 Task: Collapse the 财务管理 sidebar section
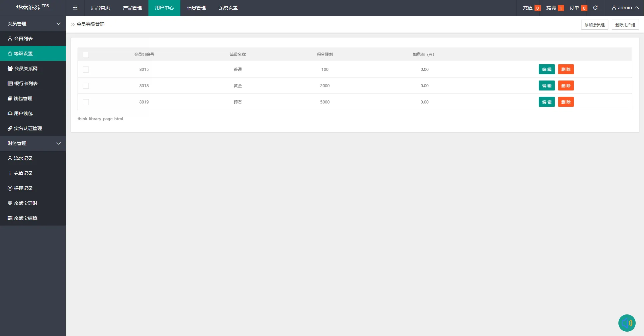59,143
